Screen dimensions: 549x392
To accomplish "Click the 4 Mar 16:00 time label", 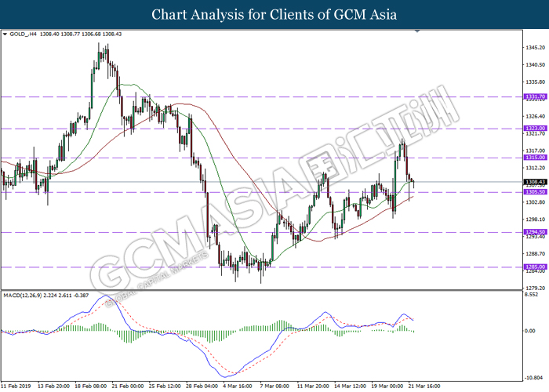I will click(x=238, y=386).
